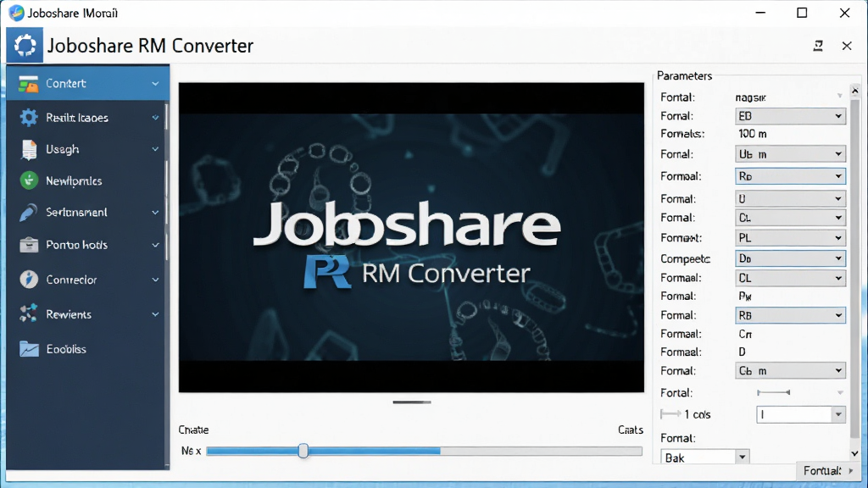Image resolution: width=868 pixels, height=488 pixels.
Task: Click the Fortual button at bottom right
Action: tap(828, 470)
